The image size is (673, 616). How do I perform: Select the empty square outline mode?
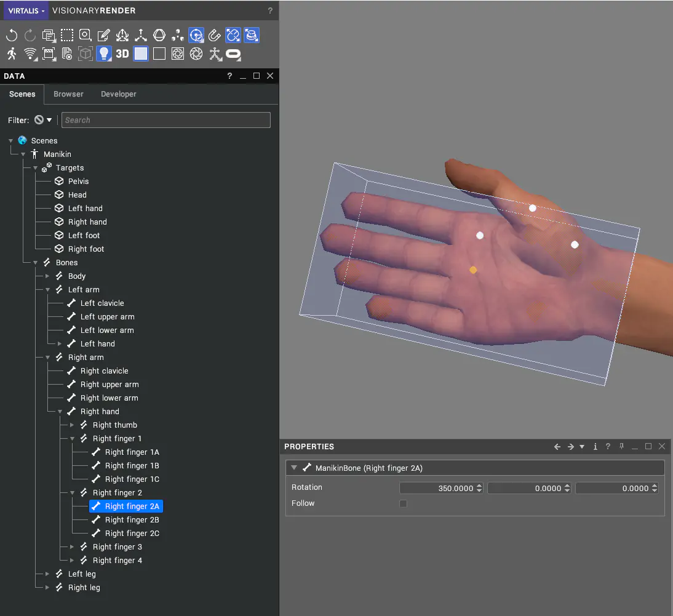click(159, 54)
